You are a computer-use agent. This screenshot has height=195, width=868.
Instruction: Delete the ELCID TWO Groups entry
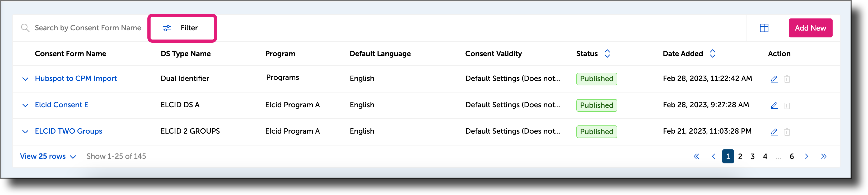787,132
